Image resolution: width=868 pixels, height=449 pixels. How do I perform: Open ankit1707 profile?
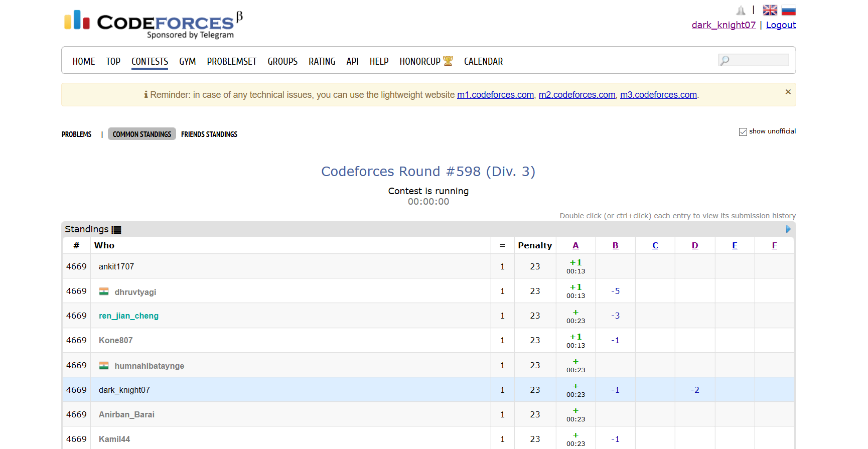tap(116, 266)
